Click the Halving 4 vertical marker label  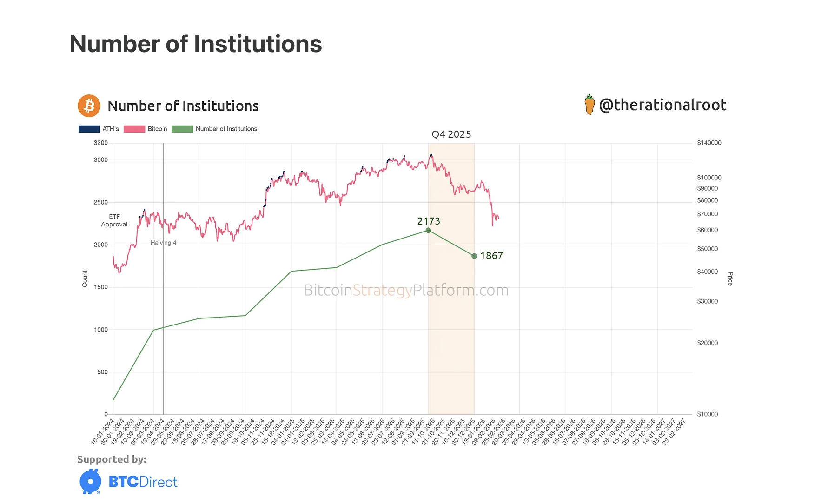tap(163, 243)
